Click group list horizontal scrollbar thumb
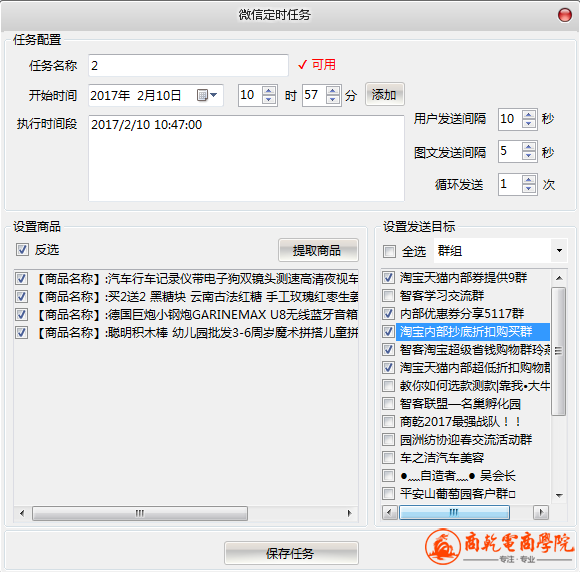 454,512
